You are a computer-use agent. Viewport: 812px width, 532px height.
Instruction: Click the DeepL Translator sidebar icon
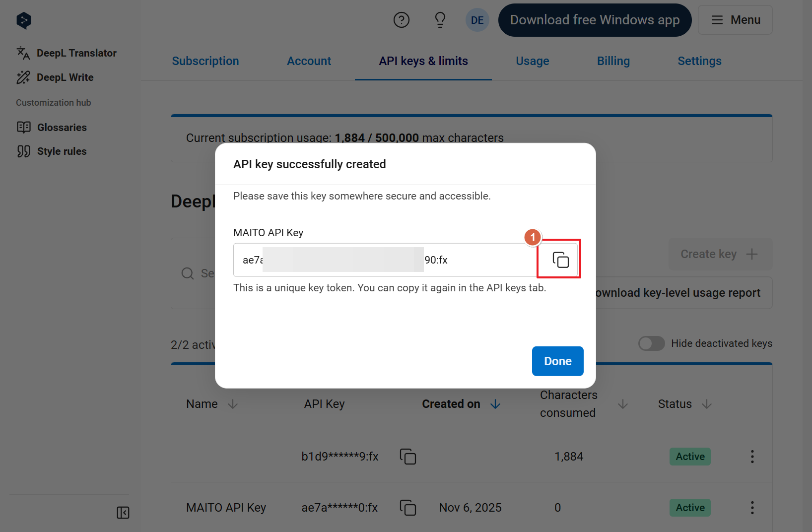[23, 53]
